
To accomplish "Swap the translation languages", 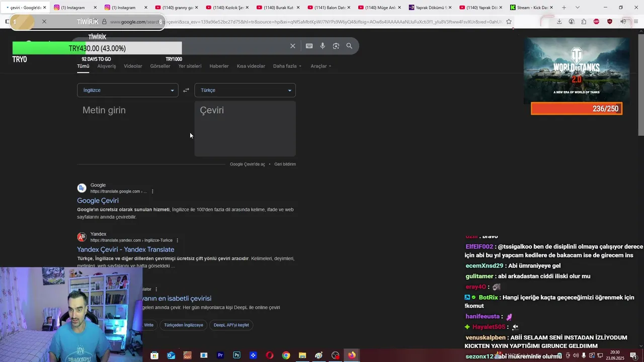I will (186, 90).
